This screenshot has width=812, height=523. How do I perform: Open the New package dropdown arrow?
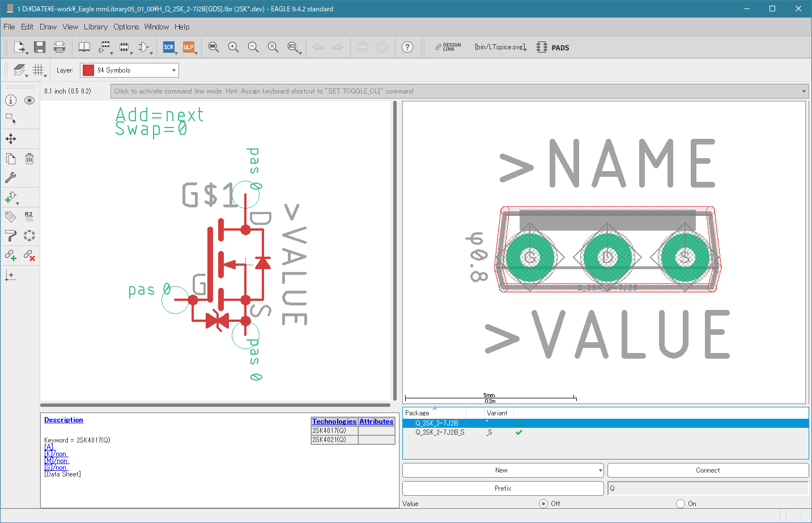pos(600,470)
